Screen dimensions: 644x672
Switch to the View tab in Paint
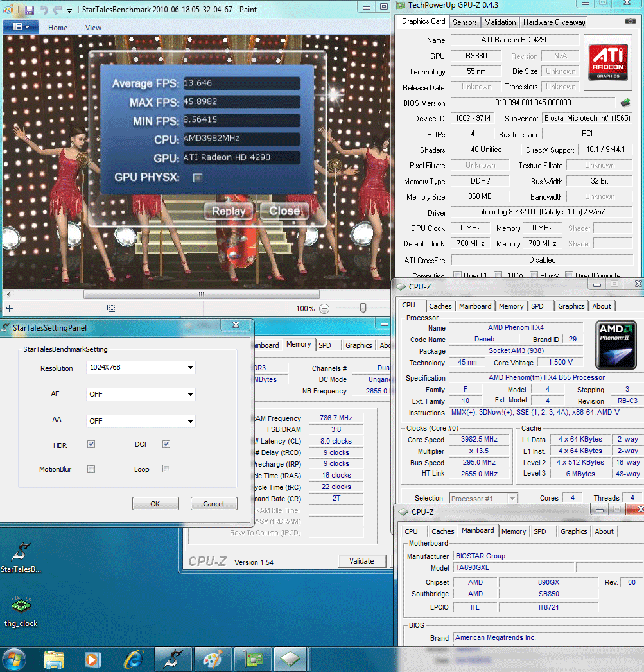coord(93,28)
